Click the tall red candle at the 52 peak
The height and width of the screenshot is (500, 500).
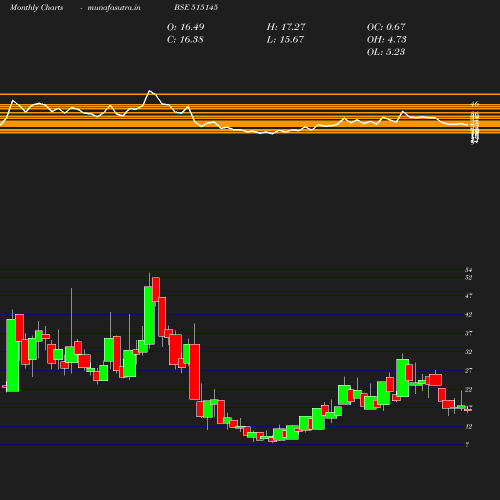tap(156, 289)
